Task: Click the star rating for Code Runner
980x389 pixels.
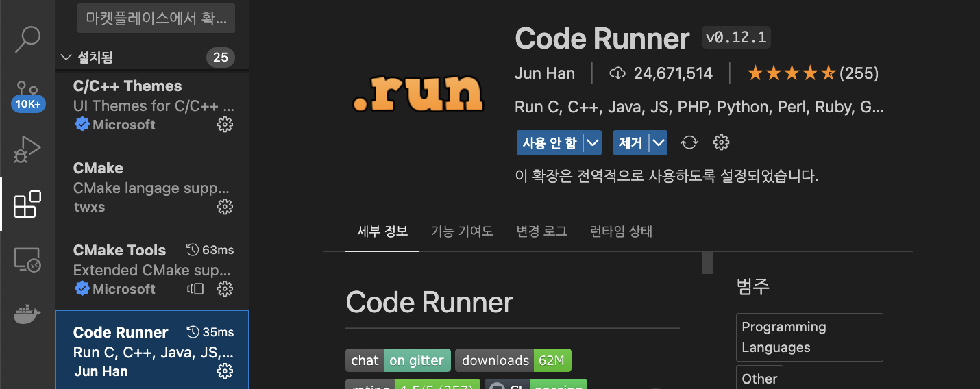Action: click(x=791, y=73)
